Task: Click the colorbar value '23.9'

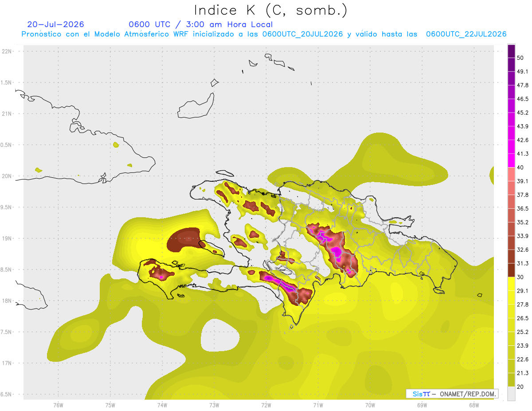Action: point(523,345)
